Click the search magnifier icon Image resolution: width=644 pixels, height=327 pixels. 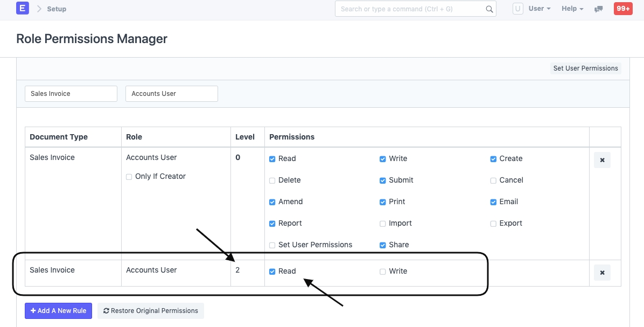pos(489,9)
